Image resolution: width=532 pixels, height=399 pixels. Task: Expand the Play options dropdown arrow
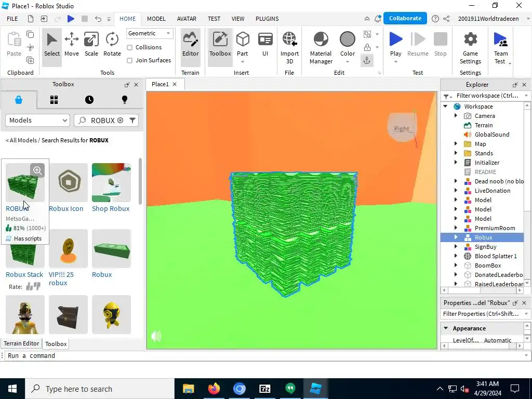pos(395,62)
